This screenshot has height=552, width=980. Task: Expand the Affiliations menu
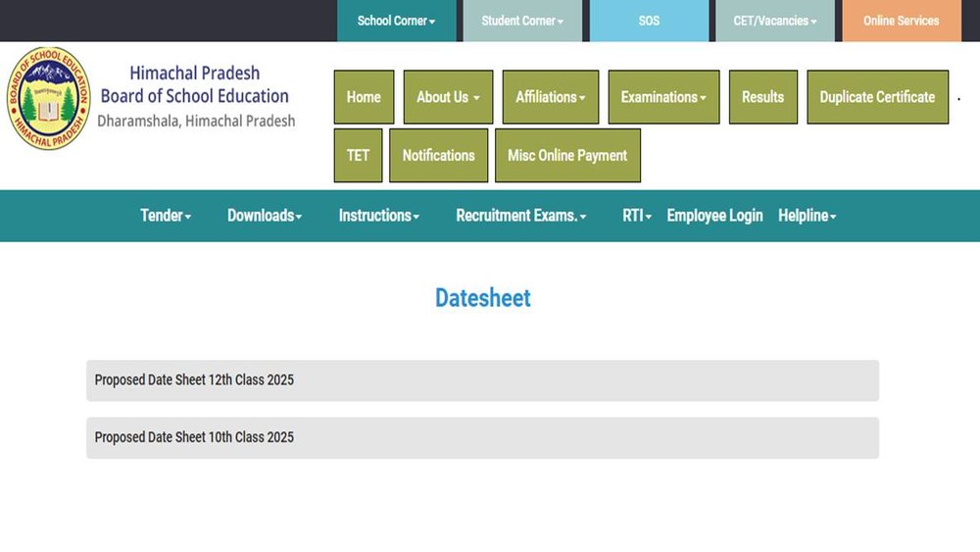[550, 97]
